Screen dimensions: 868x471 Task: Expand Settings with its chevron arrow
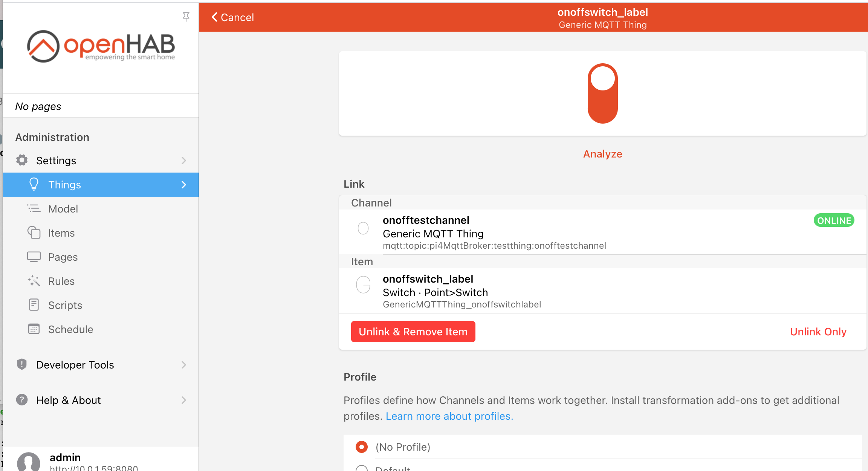pyautogui.click(x=183, y=161)
